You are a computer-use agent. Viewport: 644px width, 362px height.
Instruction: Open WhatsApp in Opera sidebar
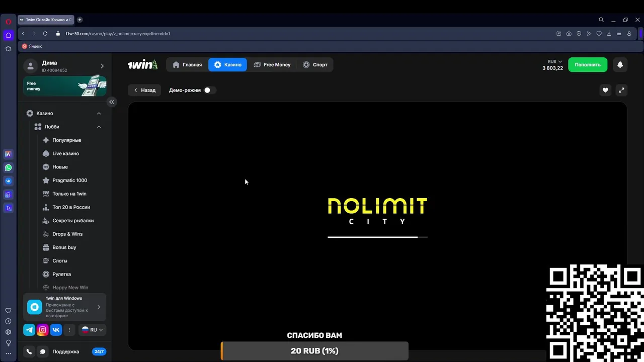click(8, 168)
